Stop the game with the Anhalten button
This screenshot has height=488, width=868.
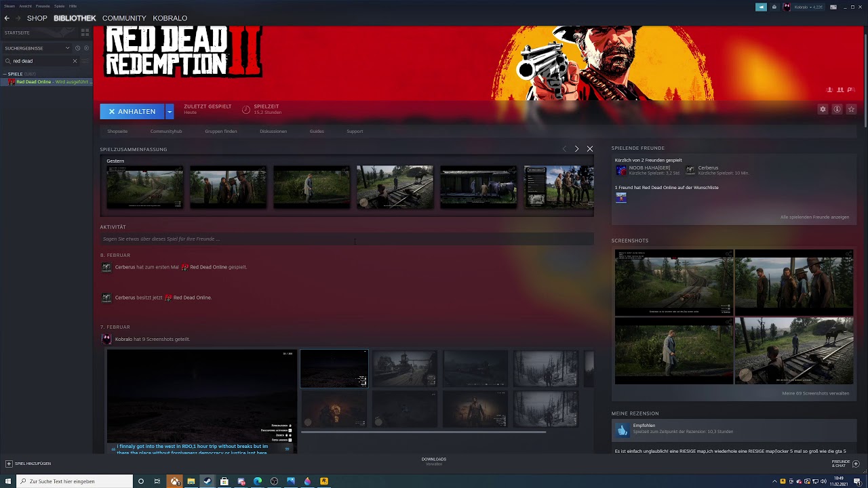(132, 111)
